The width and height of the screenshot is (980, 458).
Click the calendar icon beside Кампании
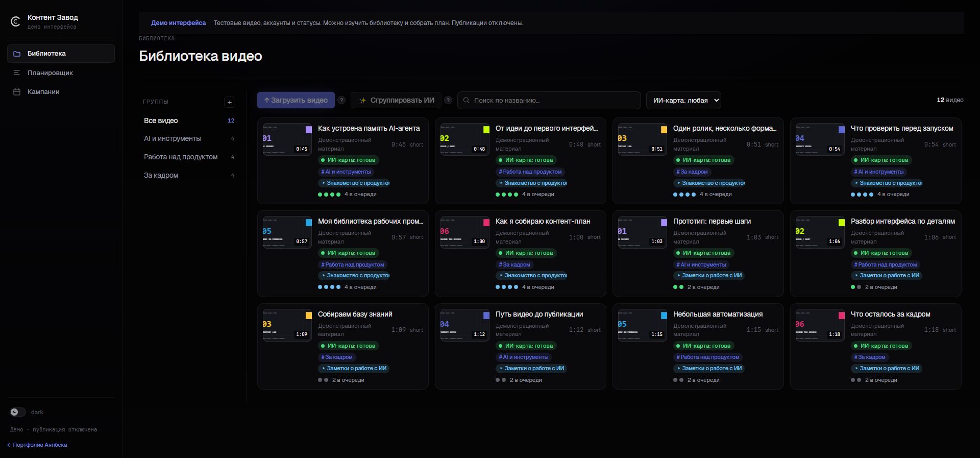[x=17, y=92]
